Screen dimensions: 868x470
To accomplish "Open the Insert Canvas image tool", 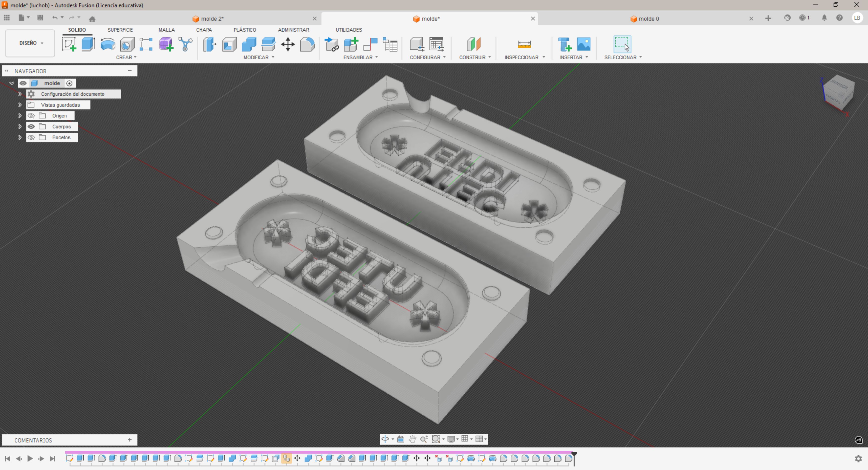I will coord(584,44).
